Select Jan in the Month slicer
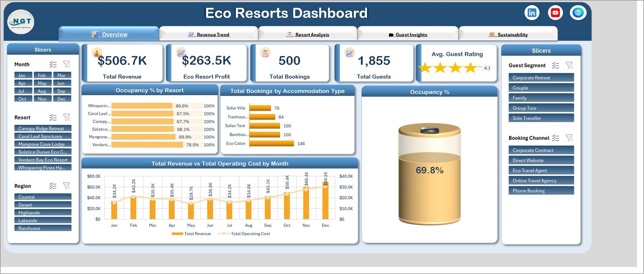Viewport: 644px width, 274px height. coord(22,75)
